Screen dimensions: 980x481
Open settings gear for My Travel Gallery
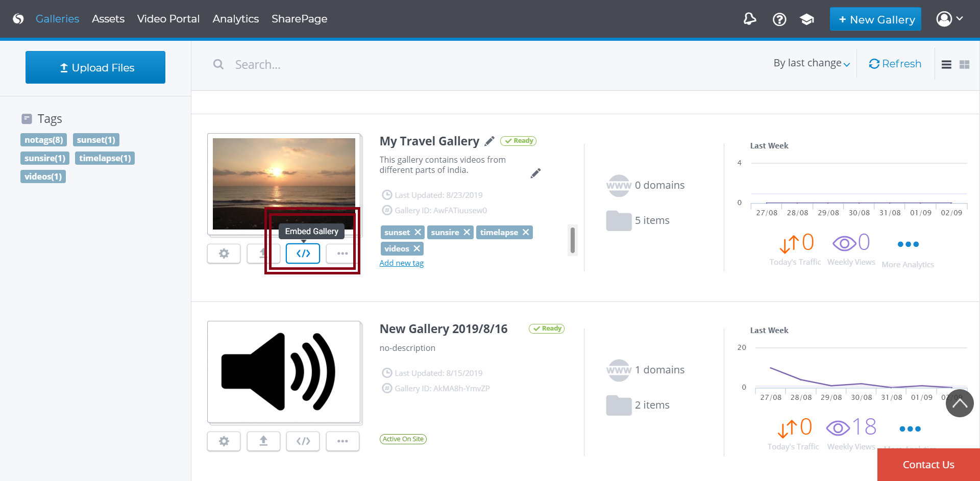tap(224, 254)
